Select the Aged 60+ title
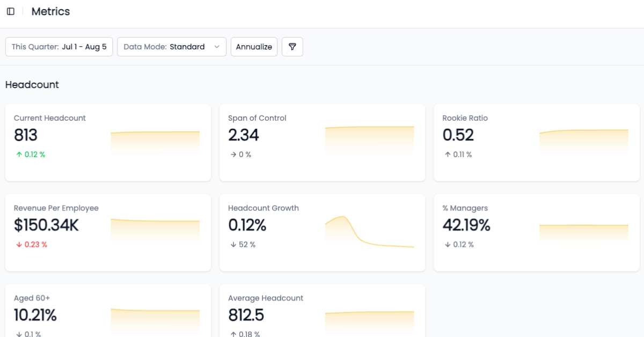 (32, 298)
